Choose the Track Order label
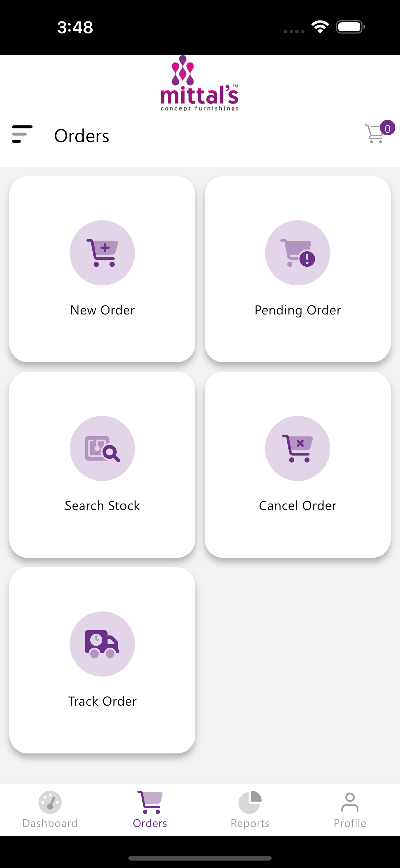 coord(102,701)
